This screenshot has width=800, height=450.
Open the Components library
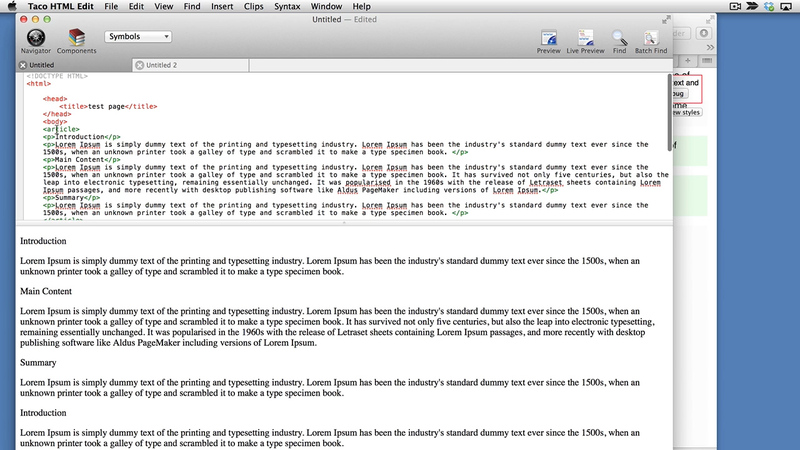(77, 41)
